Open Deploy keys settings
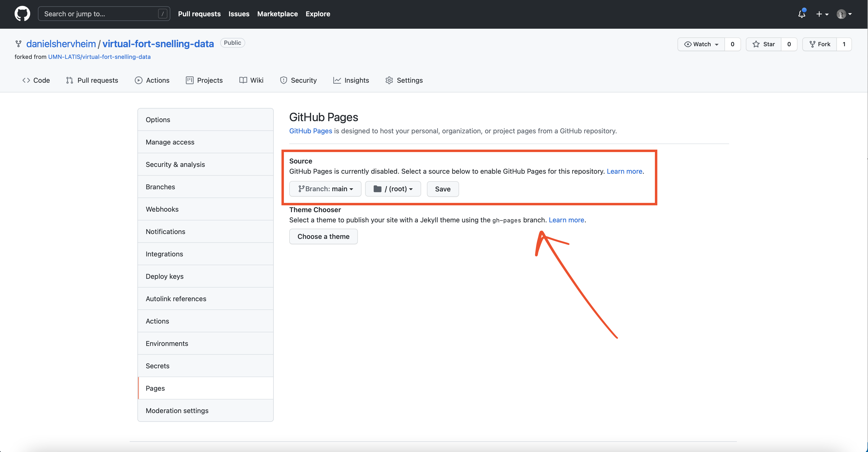The width and height of the screenshot is (868, 452). [x=206, y=276]
